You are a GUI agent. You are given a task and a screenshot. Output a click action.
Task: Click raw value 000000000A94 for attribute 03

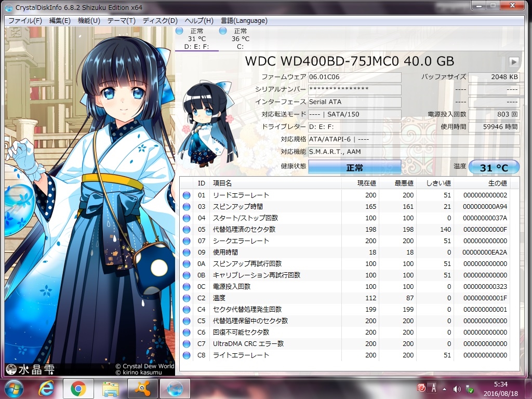(485, 207)
